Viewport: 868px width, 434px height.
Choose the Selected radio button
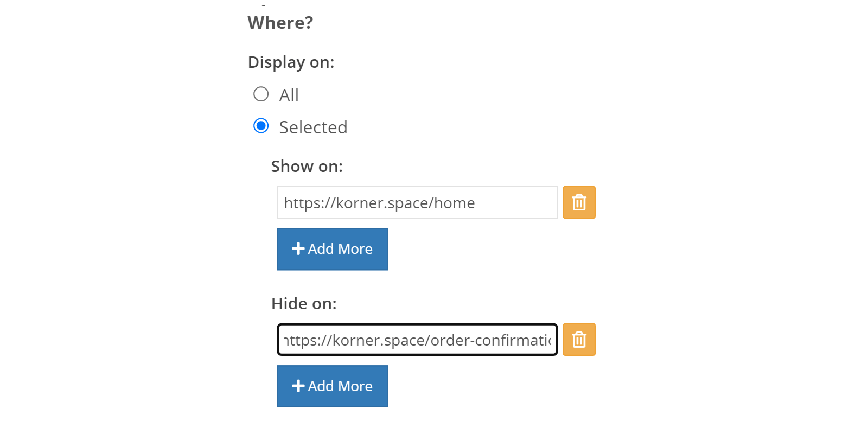(x=261, y=126)
